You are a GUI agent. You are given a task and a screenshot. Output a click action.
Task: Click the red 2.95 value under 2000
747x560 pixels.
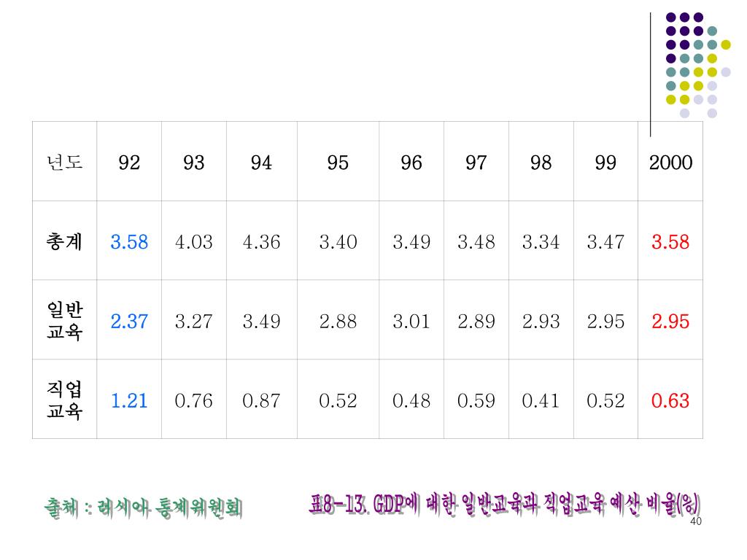pyautogui.click(x=670, y=322)
